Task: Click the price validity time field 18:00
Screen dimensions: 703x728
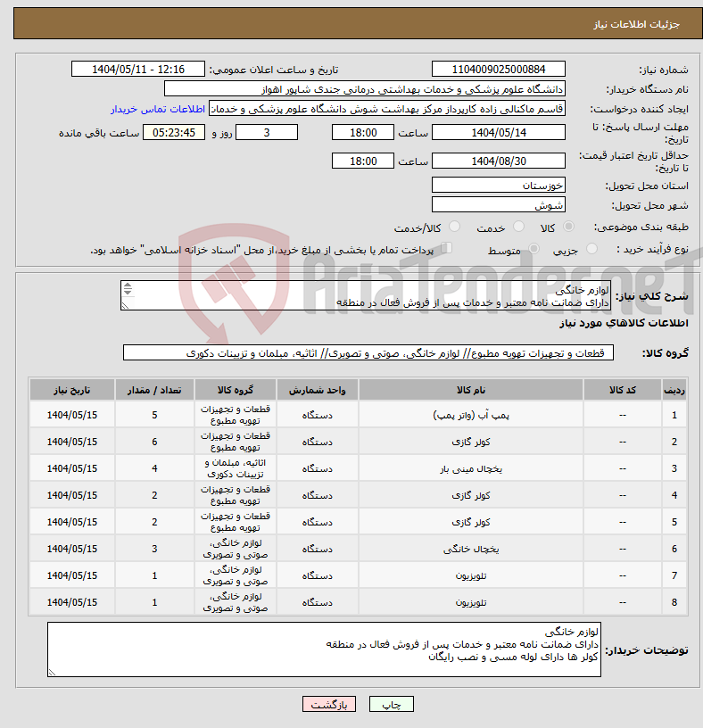Action: point(363,161)
